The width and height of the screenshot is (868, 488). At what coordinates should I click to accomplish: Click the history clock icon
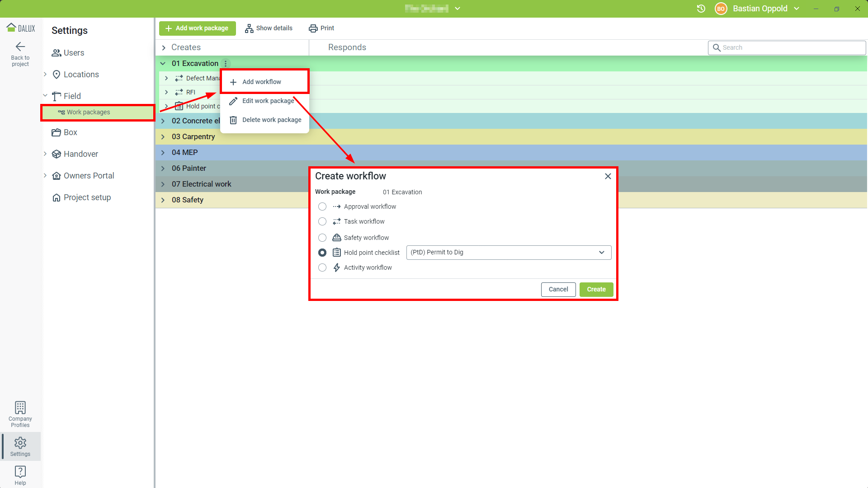[x=701, y=9]
